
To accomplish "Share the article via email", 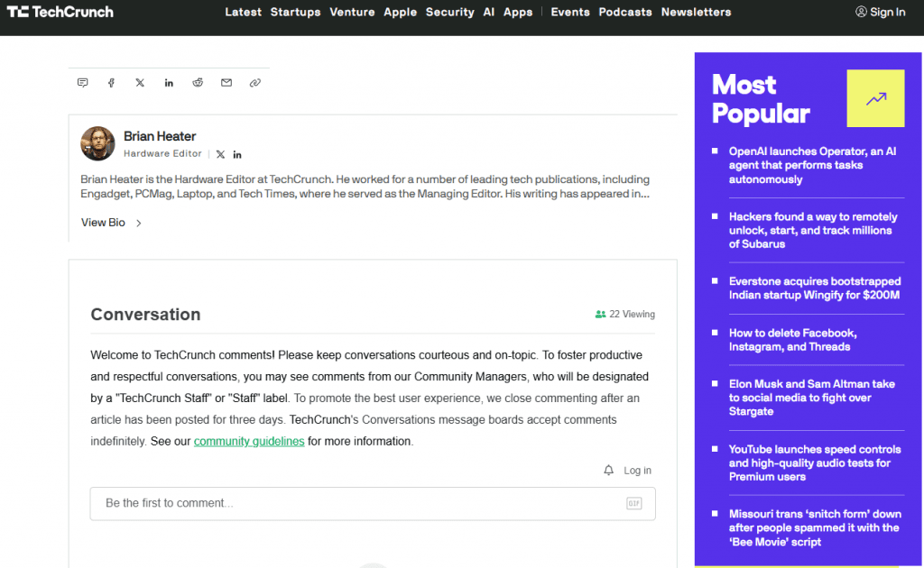I will tap(226, 82).
